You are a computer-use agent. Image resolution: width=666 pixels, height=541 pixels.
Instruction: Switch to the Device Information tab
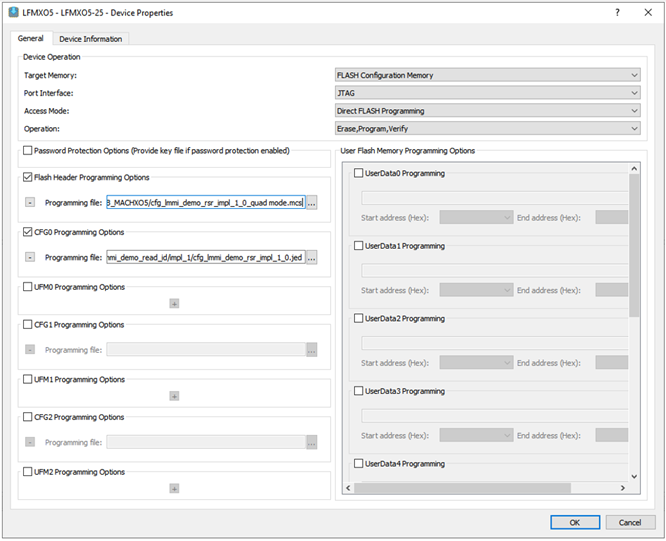click(x=90, y=39)
